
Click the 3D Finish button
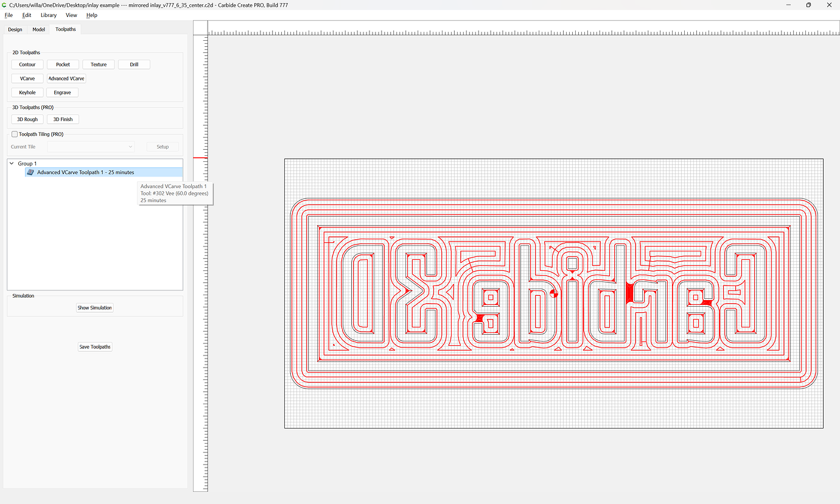63,119
